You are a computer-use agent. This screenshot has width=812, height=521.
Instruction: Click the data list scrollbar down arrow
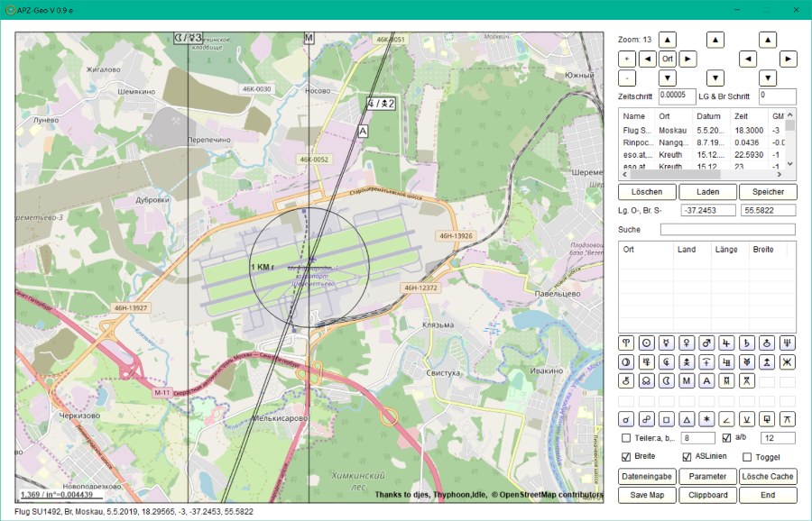click(789, 164)
